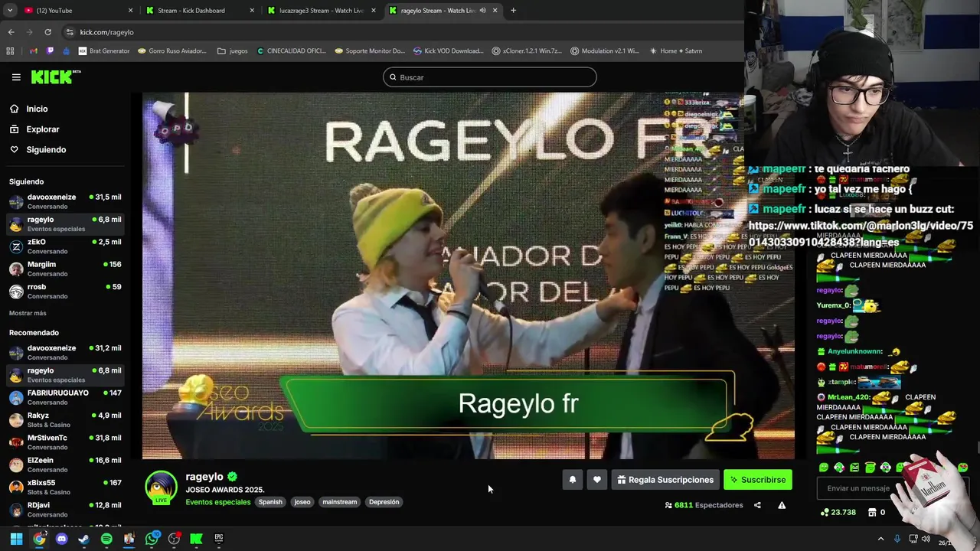This screenshot has height=551, width=980.
Task: Open OBS Studio from the taskbar
Action: click(x=174, y=539)
